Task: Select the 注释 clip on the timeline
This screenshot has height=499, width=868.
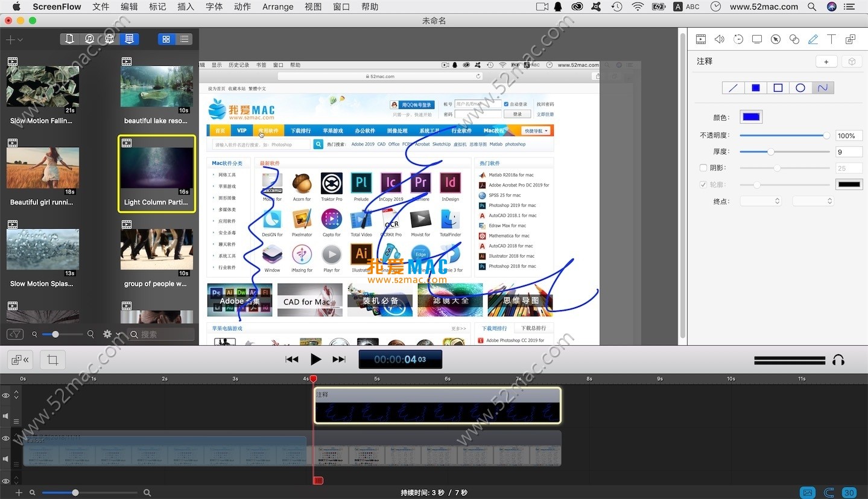Action: point(438,405)
